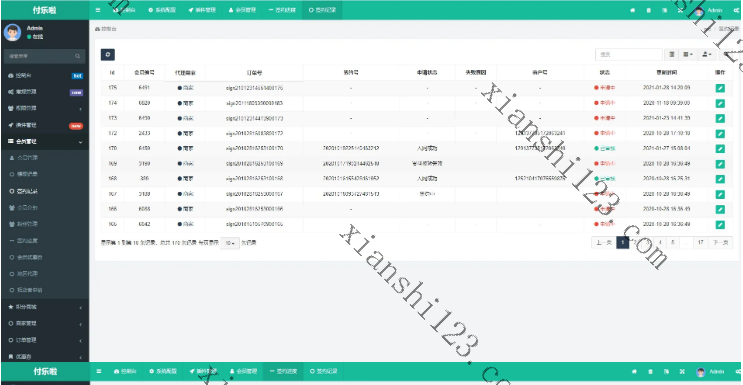Click the trash icon in the top header
Image resolution: width=743 pixels, height=385 pixels.
(x=649, y=10)
